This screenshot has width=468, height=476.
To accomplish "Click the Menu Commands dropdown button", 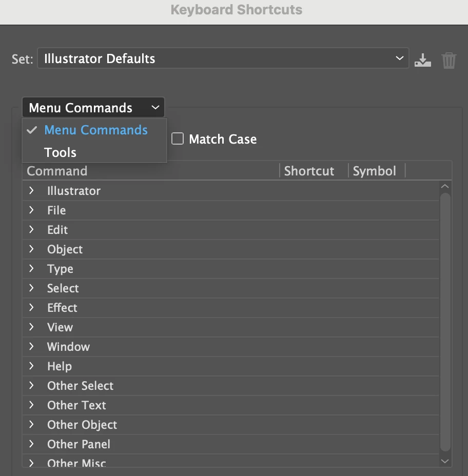I will 93,108.
